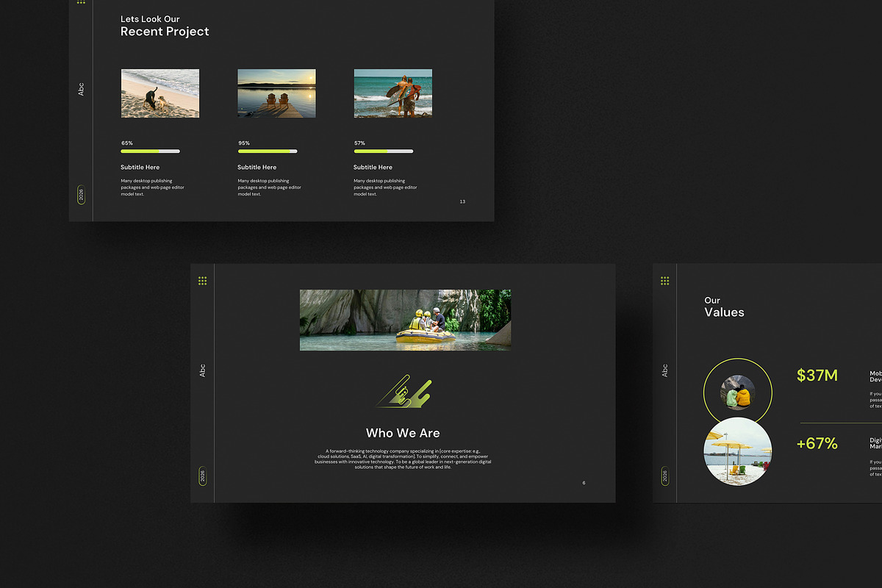882x588 pixels.
Task: Select the 'Our' text above Values
Action: coord(712,300)
